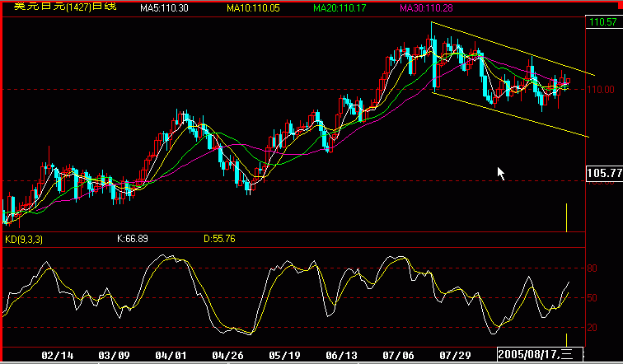Click the 50 level on KD axis
The width and height of the screenshot is (623, 364).
pyautogui.click(x=592, y=298)
